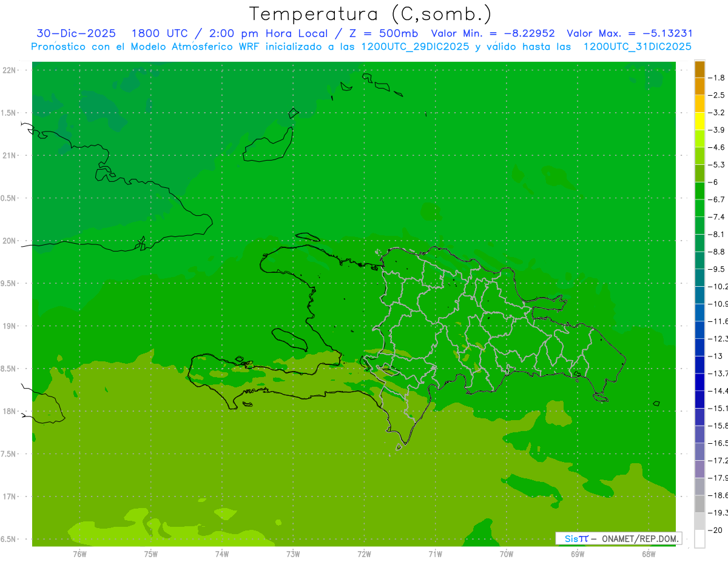This screenshot has width=728, height=562.
Task: Pick the white colorbar band below -20
Action: (x=699, y=539)
